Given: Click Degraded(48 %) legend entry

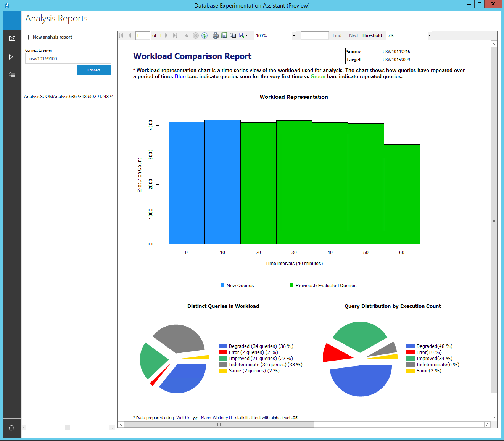Looking at the screenshot, I should point(430,346).
